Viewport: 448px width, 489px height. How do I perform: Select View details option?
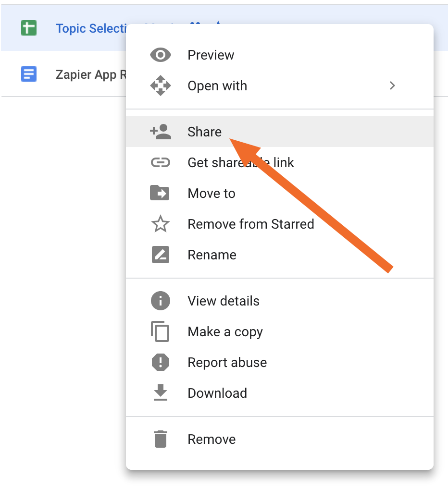(x=223, y=301)
